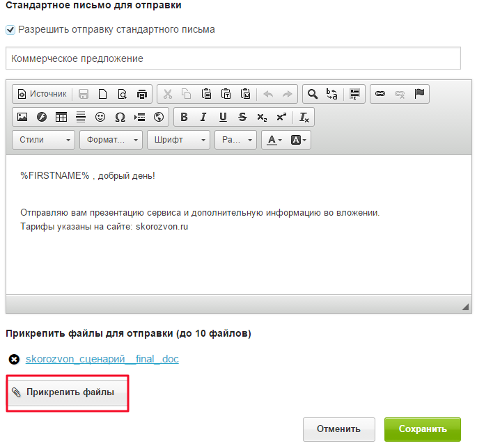Click the Paste clipboard icon
The height and width of the screenshot is (448, 477).
point(206,94)
